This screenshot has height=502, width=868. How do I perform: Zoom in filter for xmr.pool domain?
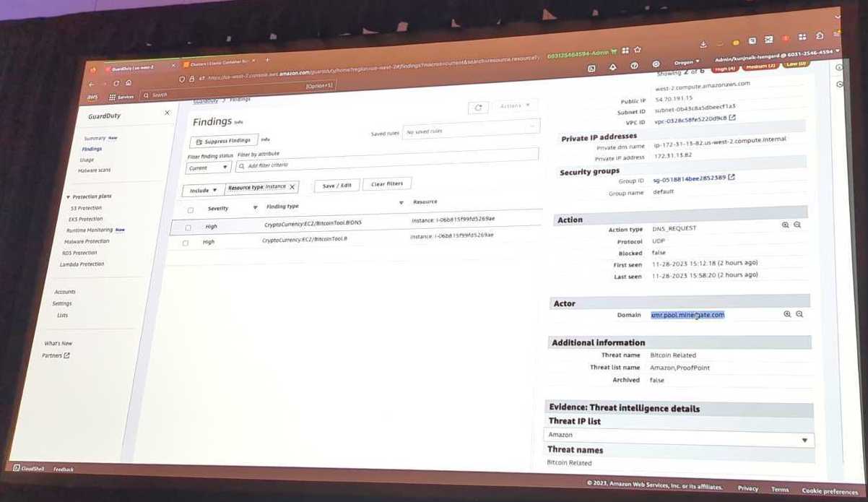(787, 314)
